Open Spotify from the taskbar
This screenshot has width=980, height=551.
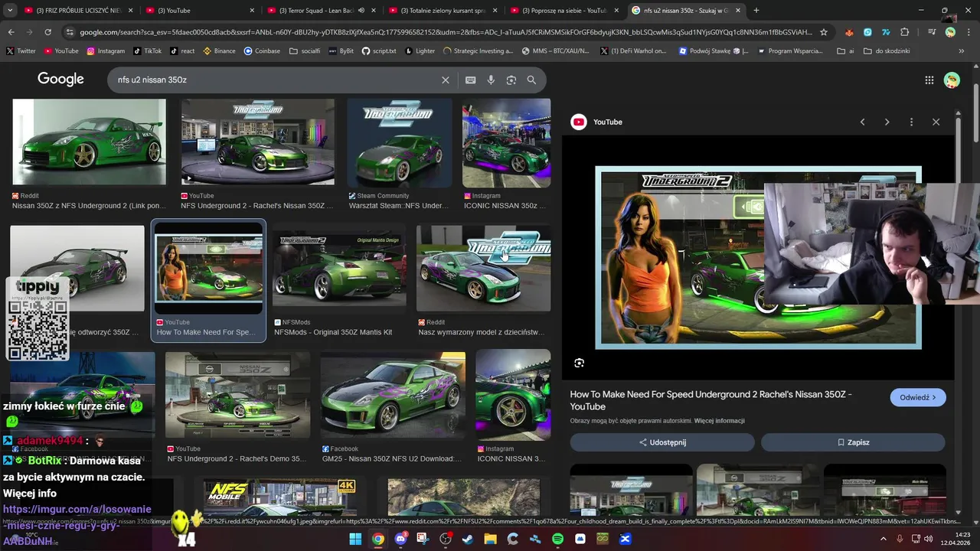(x=557, y=539)
